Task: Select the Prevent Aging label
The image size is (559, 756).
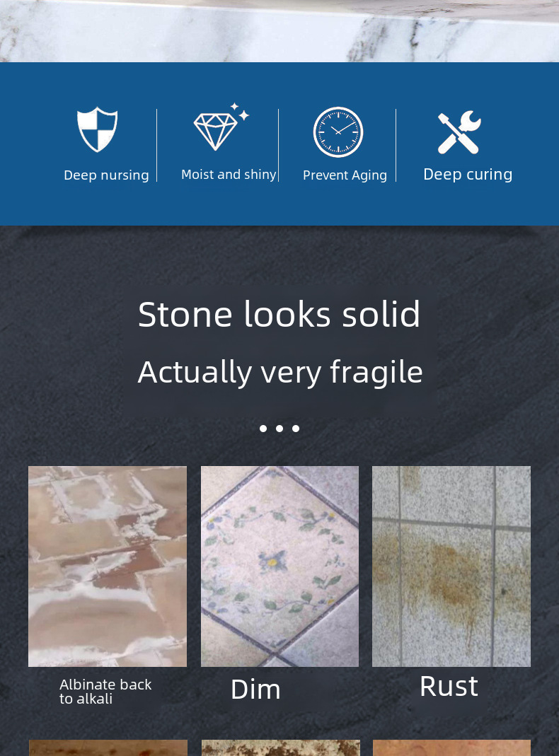Action: click(x=345, y=175)
